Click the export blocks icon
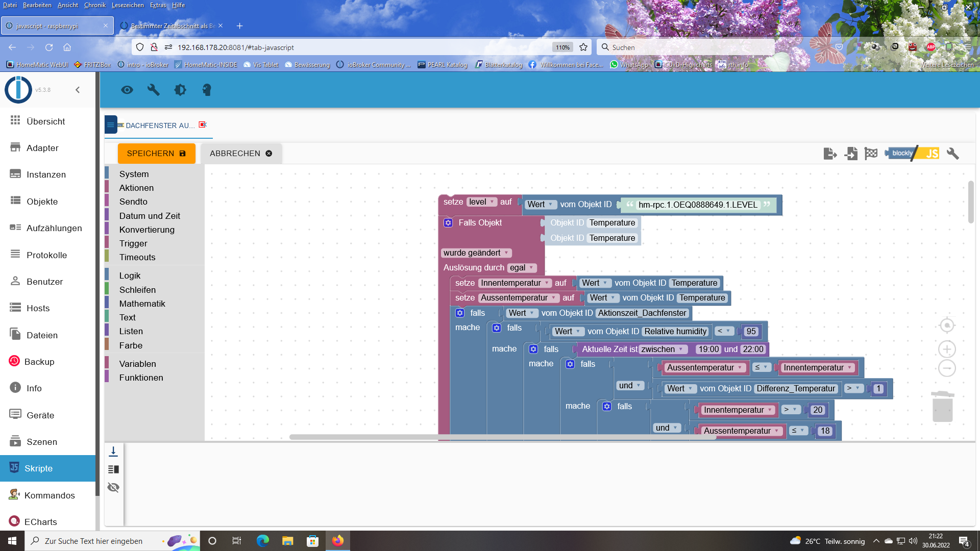 tap(830, 154)
